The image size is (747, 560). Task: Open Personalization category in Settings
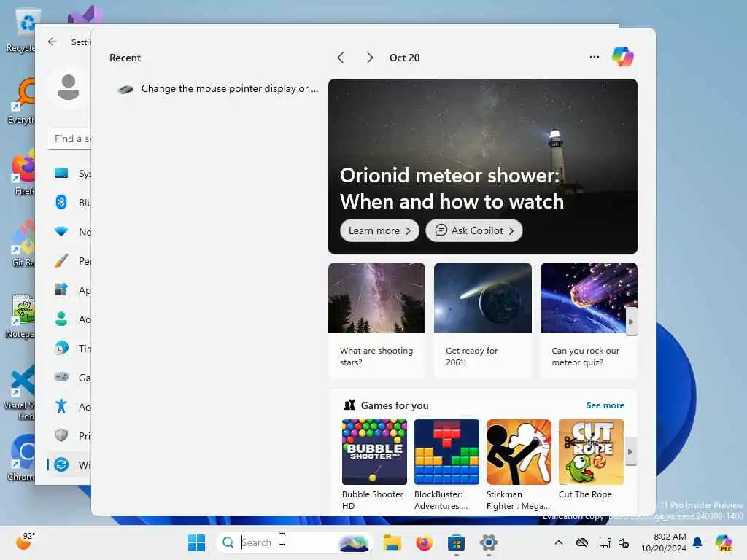pos(69,260)
